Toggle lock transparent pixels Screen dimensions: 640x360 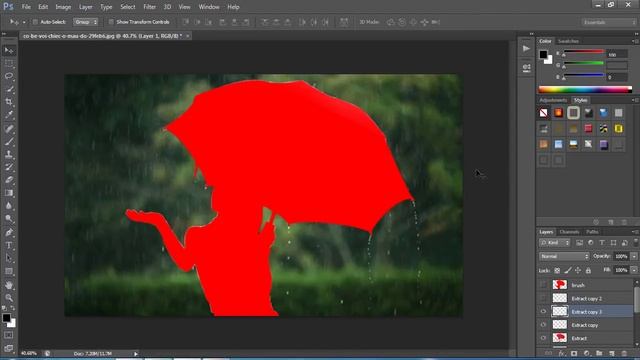pyautogui.click(x=557, y=270)
